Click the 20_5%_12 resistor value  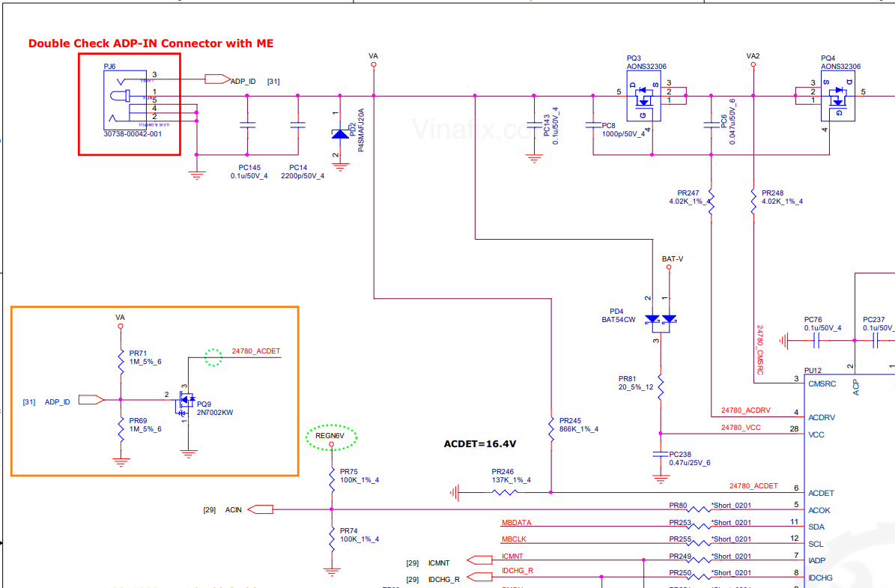(x=636, y=387)
